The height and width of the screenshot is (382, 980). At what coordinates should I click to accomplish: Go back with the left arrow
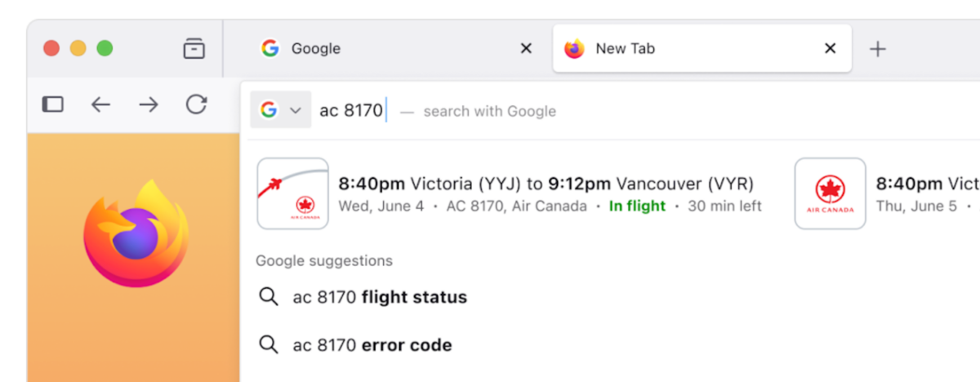click(x=100, y=104)
